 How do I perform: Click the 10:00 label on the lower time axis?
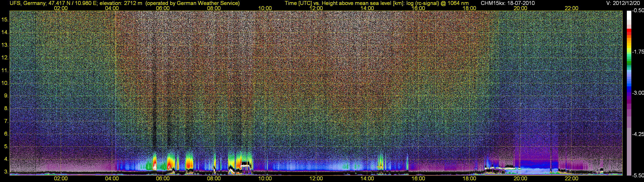coord(265,179)
